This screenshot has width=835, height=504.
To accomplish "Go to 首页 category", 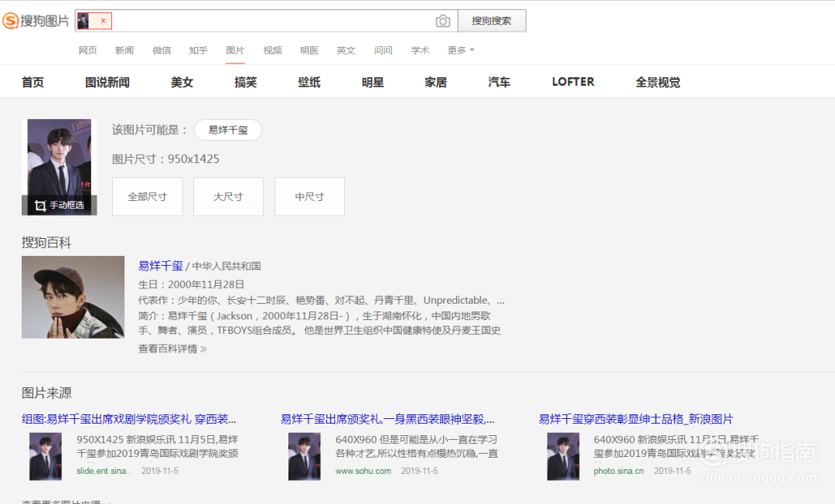I will [x=32, y=82].
